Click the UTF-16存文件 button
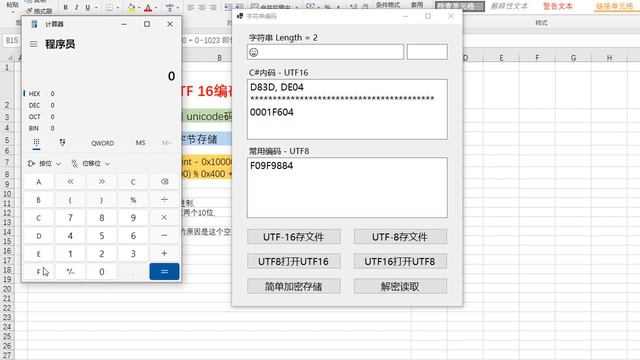 click(293, 237)
